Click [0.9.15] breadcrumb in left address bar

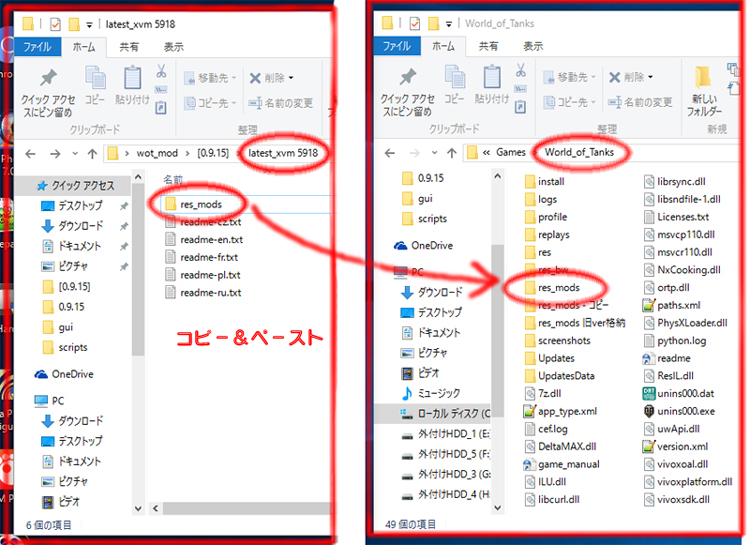(x=213, y=154)
